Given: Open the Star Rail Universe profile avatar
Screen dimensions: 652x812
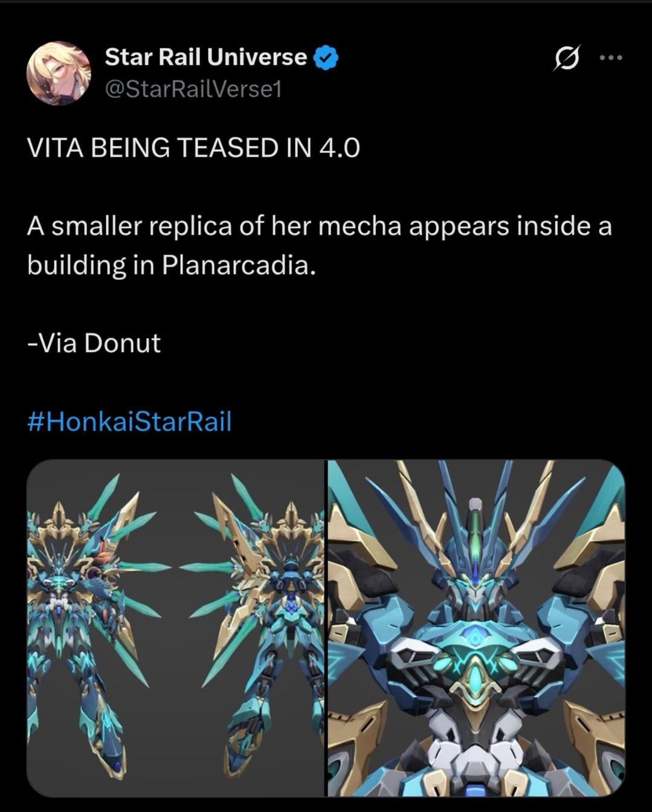Looking at the screenshot, I should (59, 73).
